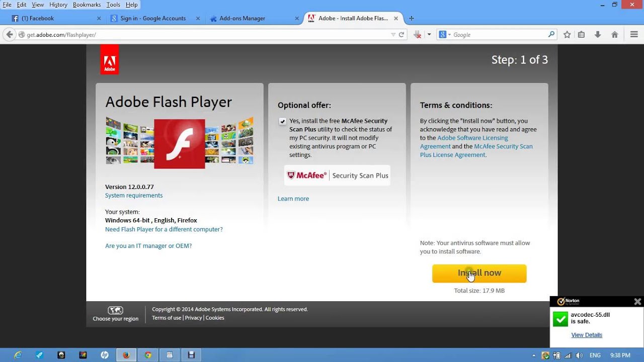Open the View menu
Image resolution: width=644 pixels, height=362 pixels.
coord(38,5)
